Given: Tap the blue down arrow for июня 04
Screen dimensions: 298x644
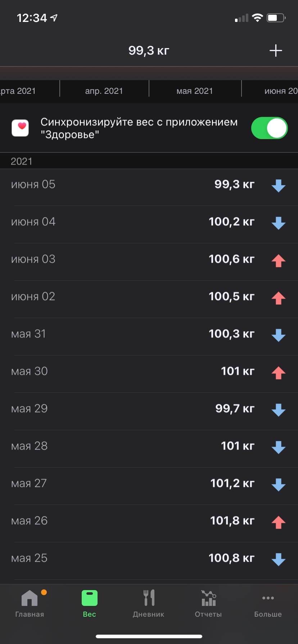Looking at the screenshot, I should [278, 223].
